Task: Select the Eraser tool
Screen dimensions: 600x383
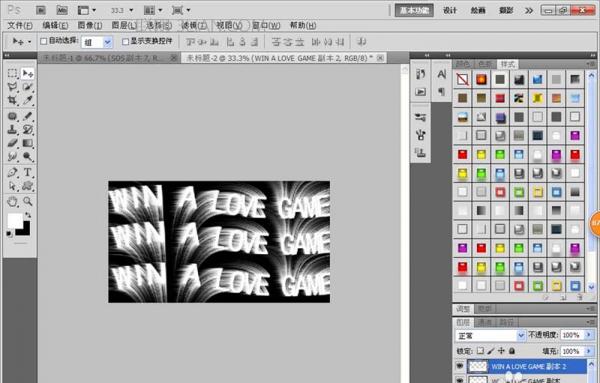Action: [12, 143]
